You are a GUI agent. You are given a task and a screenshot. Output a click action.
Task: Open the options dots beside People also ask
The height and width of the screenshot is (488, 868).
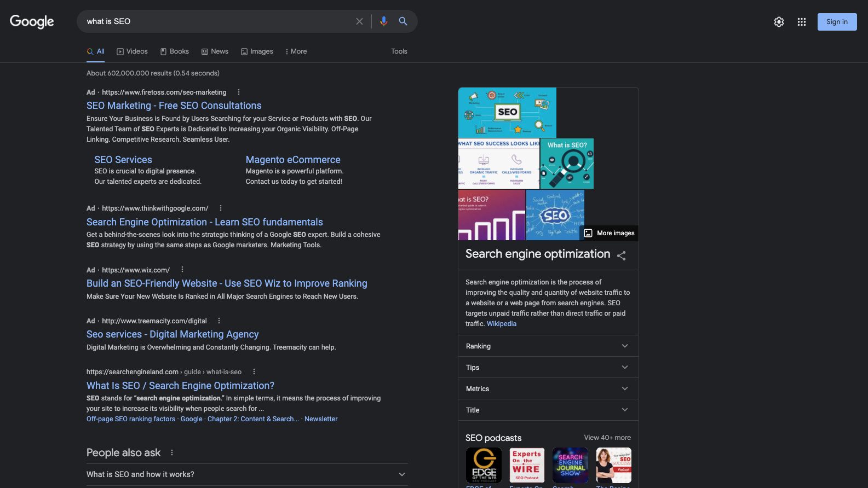tap(172, 453)
